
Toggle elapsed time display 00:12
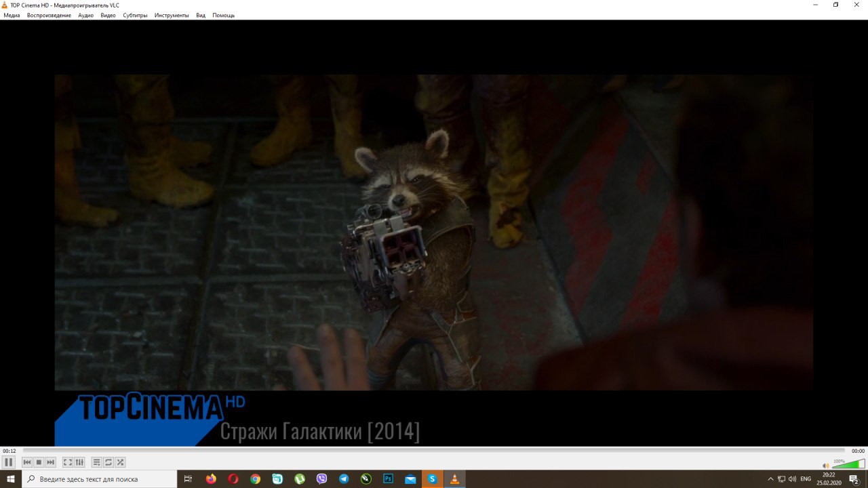tap(9, 451)
